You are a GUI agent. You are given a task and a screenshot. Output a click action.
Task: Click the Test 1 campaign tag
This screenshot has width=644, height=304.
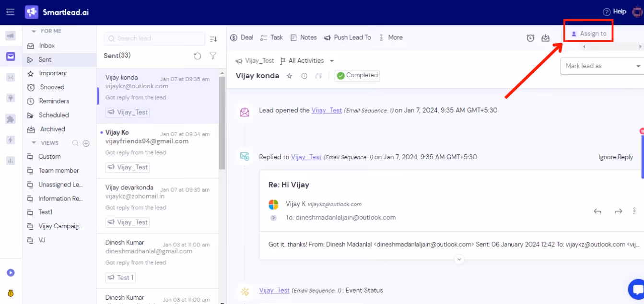120,278
